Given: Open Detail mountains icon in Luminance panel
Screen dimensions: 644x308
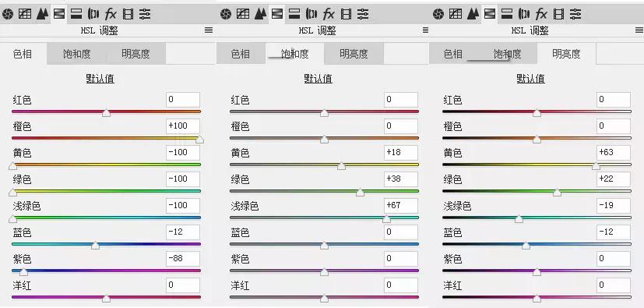Looking at the screenshot, I should click(x=473, y=14).
